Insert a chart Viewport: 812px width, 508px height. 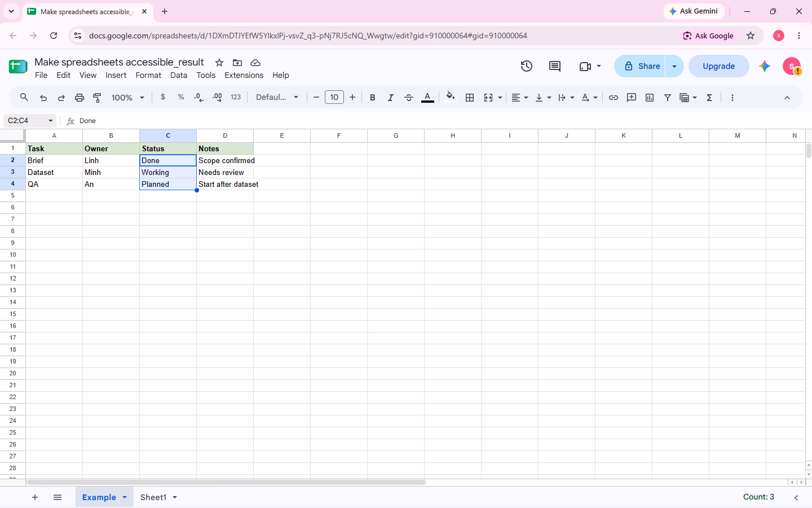(650, 98)
